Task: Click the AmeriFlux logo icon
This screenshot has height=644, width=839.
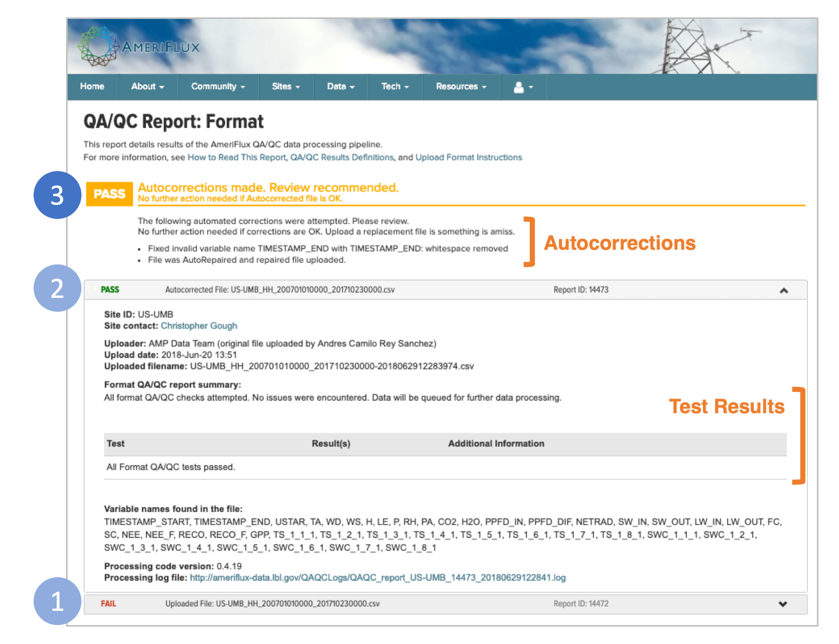Action: coord(98,46)
